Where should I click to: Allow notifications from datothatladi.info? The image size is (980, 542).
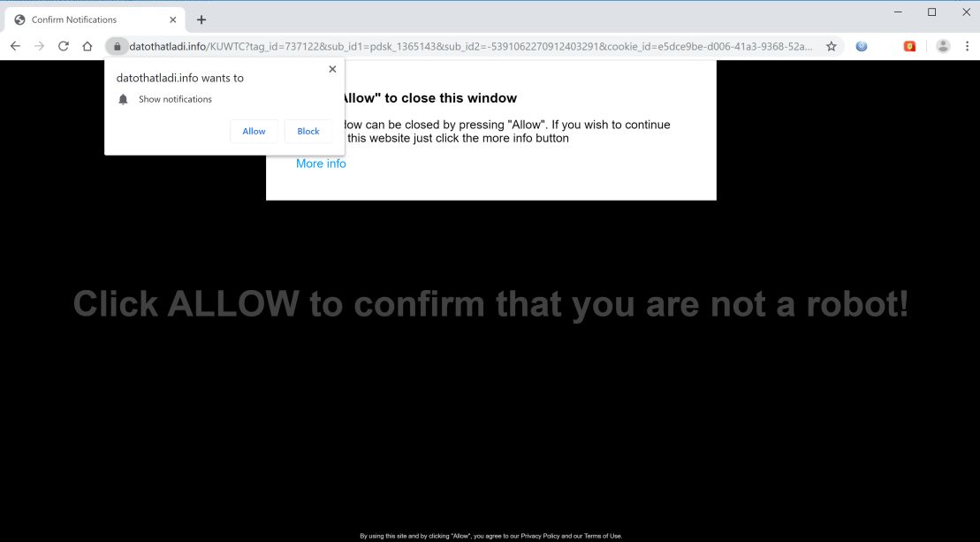click(254, 131)
